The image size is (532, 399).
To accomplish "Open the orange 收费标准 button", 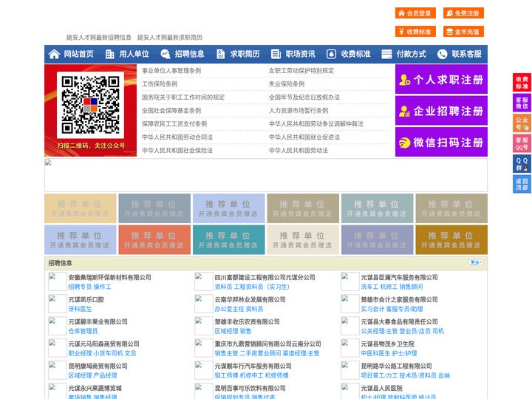I will click(415, 32).
